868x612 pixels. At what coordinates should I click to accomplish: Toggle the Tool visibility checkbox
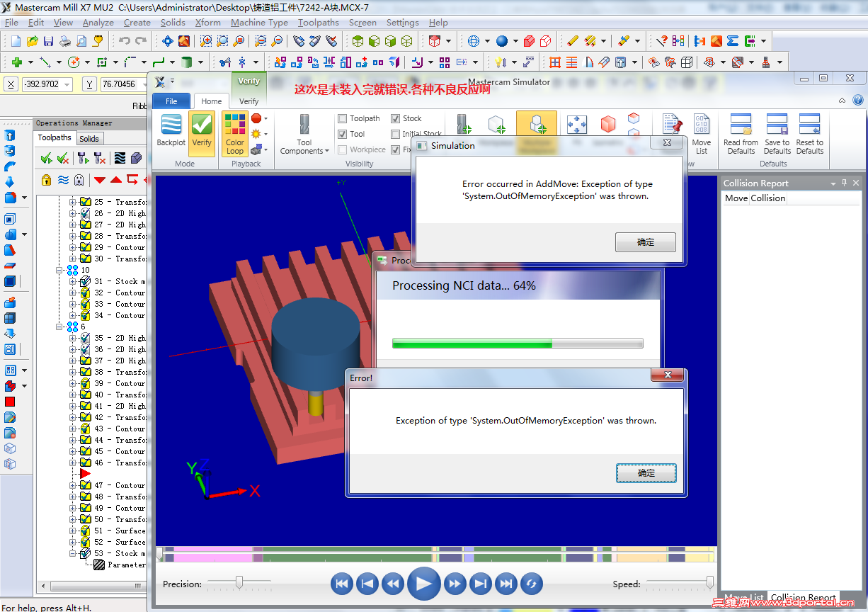pos(343,134)
